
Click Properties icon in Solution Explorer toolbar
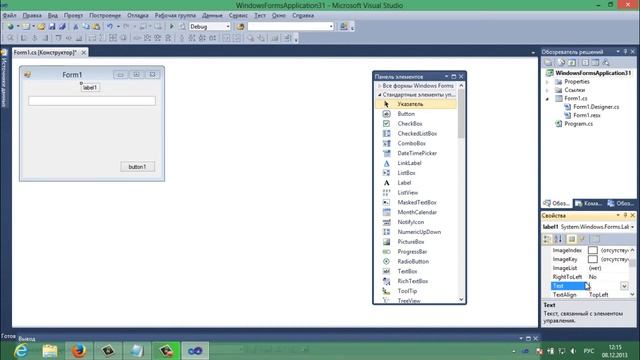tap(548, 62)
